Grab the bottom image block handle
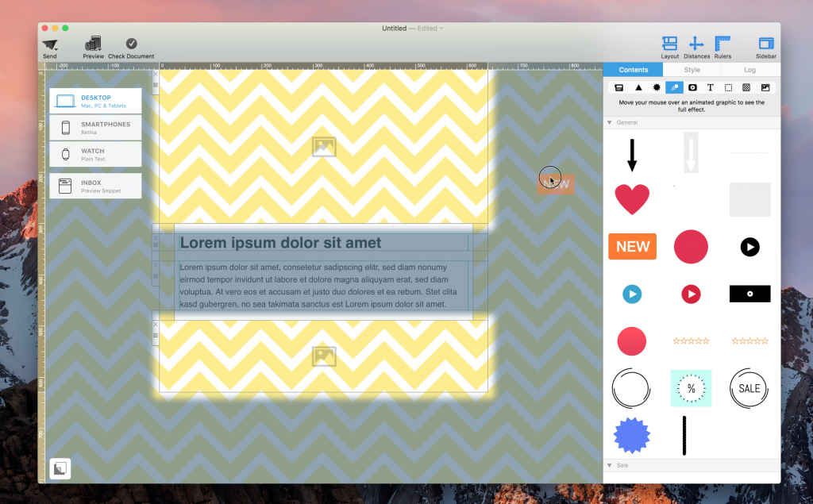 click(x=156, y=336)
